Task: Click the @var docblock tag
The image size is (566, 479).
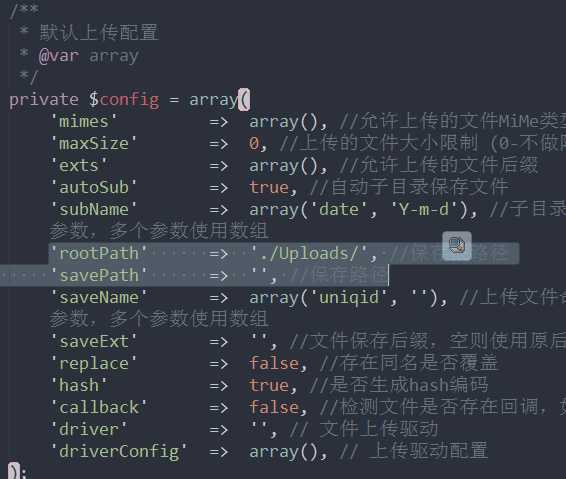Action: [58, 56]
